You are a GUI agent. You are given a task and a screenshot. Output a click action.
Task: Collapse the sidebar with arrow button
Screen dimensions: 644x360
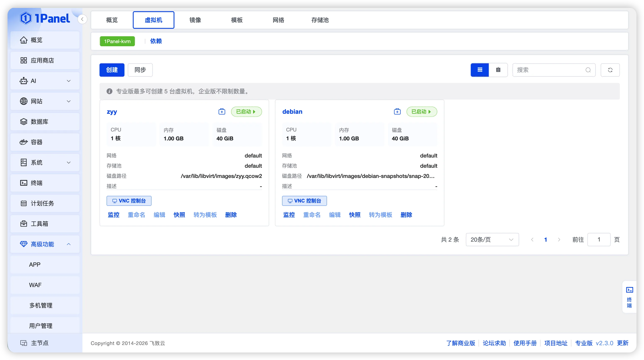(x=82, y=19)
